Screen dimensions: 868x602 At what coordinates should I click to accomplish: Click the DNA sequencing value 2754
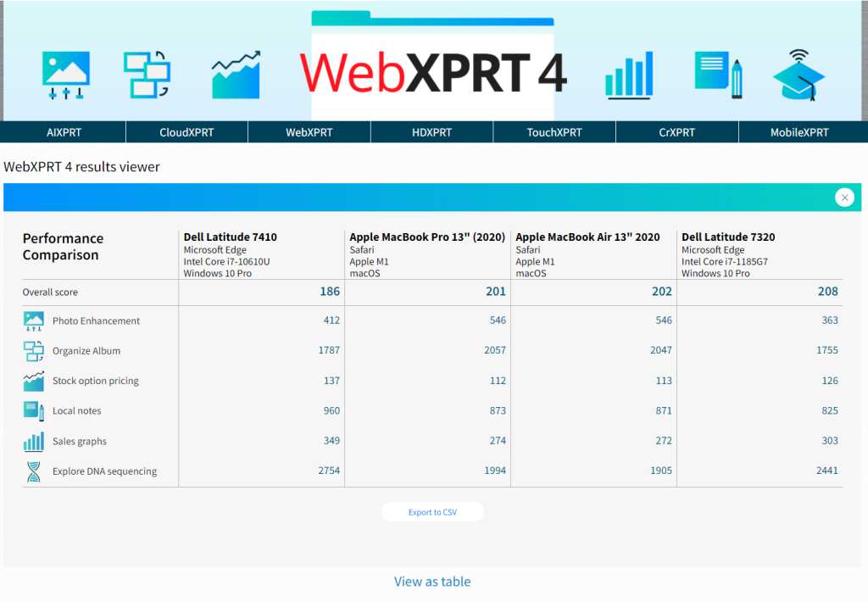coord(329,471)
